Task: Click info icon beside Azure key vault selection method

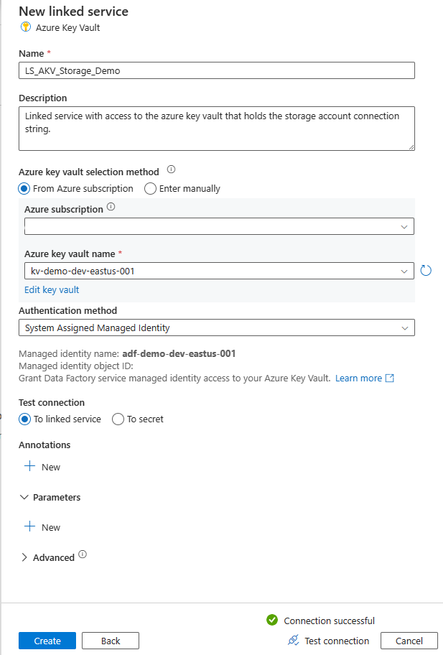Action: click(x=171, y=170)
